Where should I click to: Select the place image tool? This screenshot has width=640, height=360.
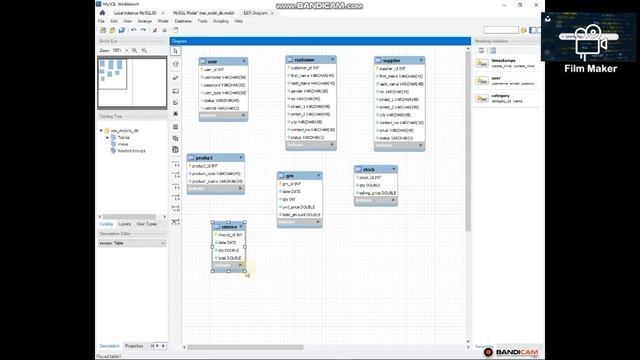(176, 114)
